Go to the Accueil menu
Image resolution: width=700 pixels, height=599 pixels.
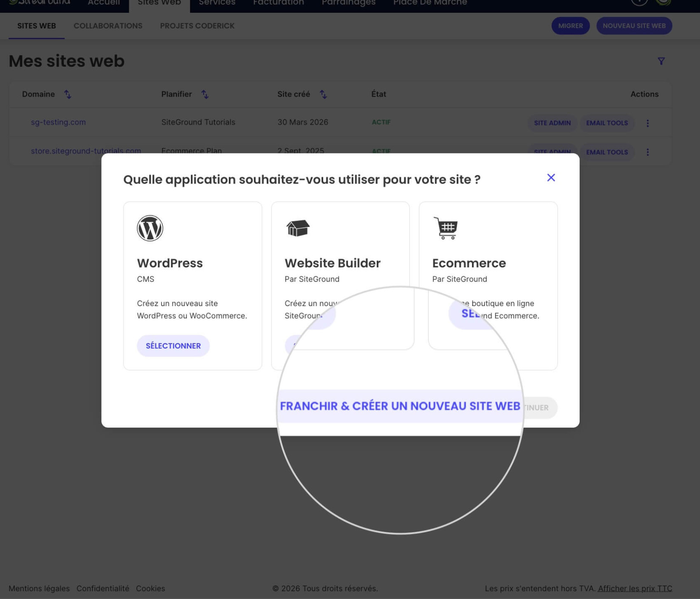click(104, 3)
